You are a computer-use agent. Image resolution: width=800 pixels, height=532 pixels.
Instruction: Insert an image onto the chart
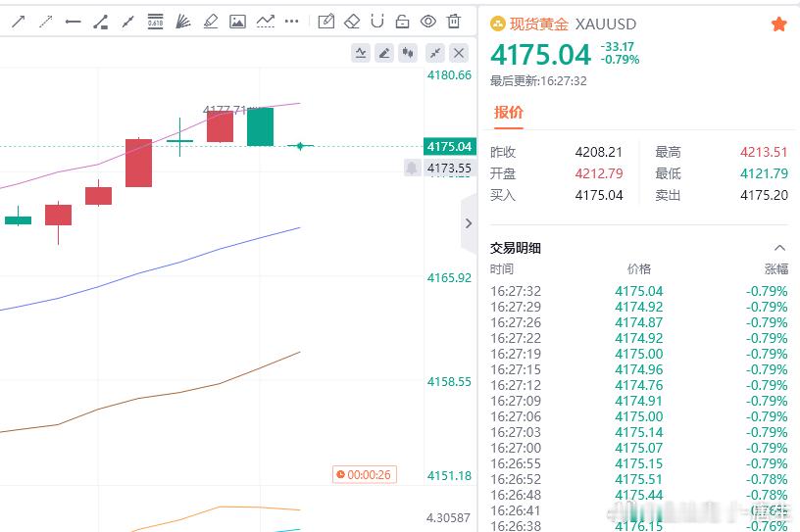237,22
